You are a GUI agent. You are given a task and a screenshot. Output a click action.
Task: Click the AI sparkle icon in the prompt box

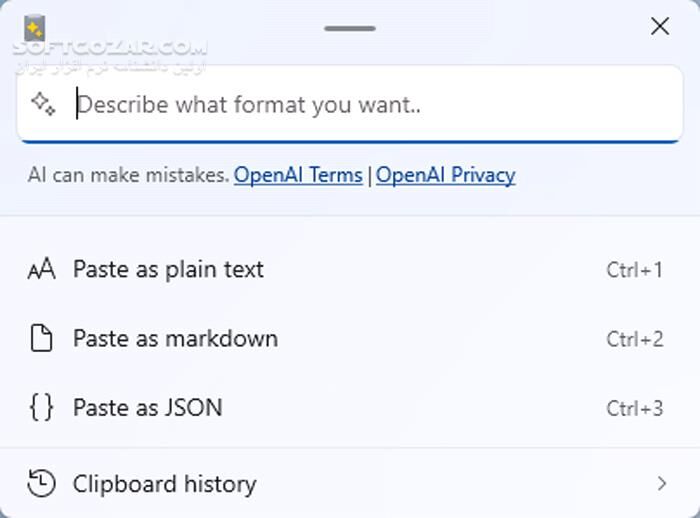coord(43,103)
